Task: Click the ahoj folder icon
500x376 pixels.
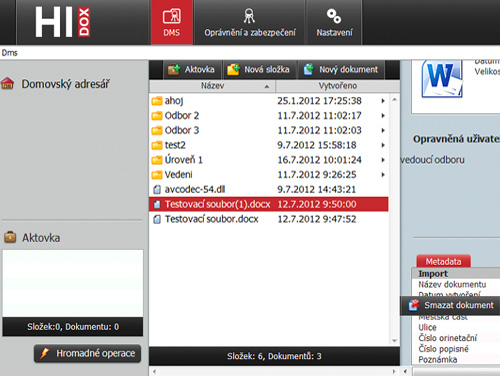Action: [x=157, y=101]
